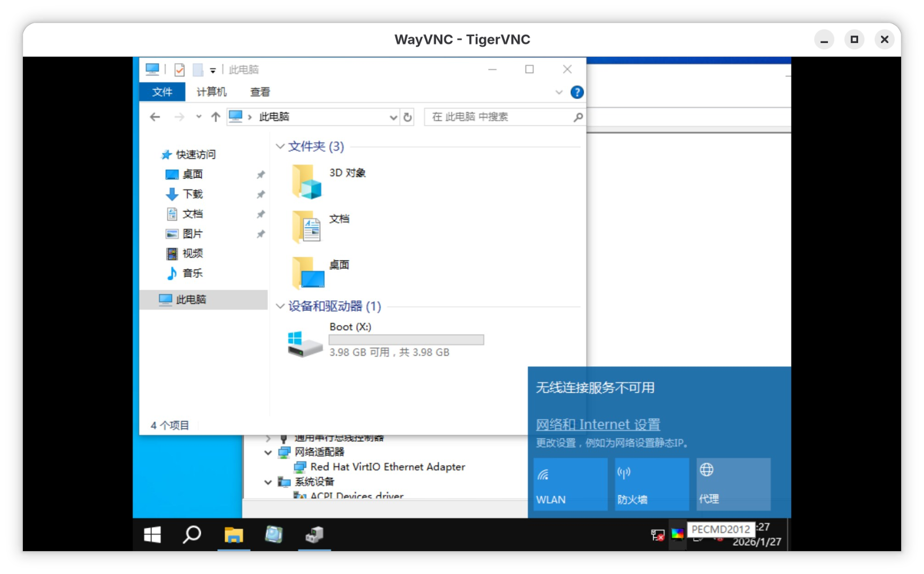Click the taskbar search magnifier icon

coord(192,535)
